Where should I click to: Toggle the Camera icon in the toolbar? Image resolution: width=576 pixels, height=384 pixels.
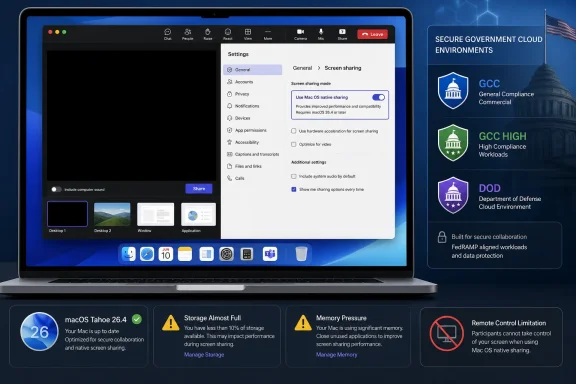point(300,34)
